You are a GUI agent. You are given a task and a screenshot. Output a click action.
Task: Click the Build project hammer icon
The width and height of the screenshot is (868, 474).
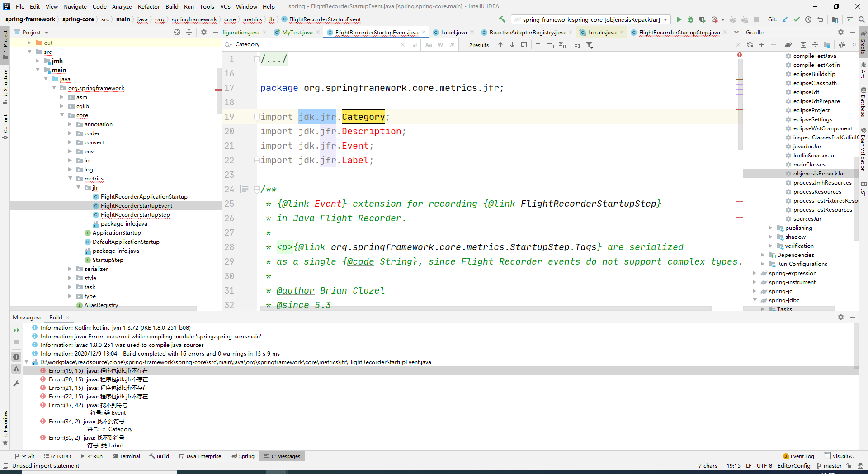coord(502,19)
